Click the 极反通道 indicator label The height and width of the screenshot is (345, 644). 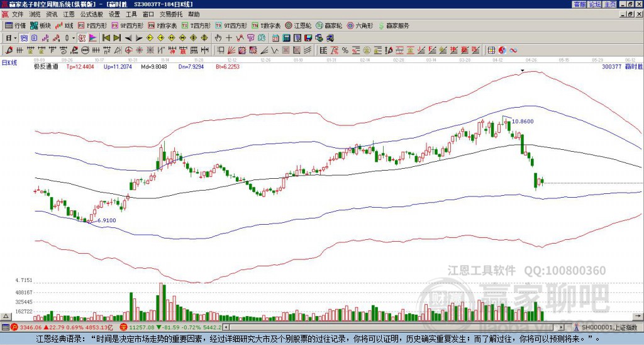(46, 66)
